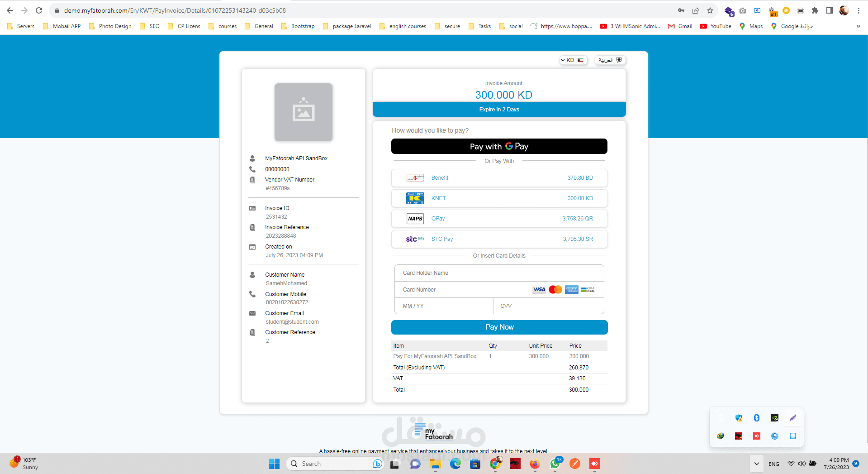Image resolution: width=868 pixels, height=474 pixels.
Task: Open the Mobail APP bookmark folder
Action: pos(62,26)
